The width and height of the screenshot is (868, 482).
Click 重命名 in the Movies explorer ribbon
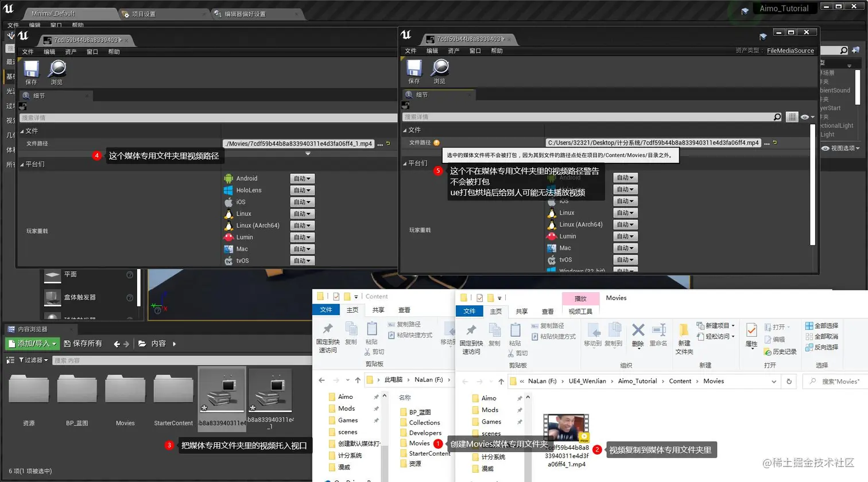coord(658,334)
